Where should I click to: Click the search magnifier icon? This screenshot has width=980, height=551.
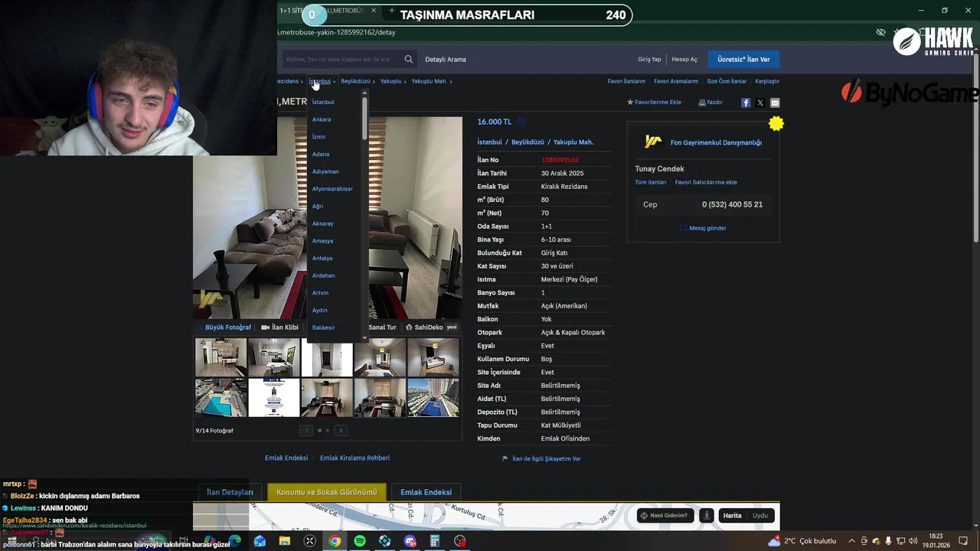click(x=409, y=59)
